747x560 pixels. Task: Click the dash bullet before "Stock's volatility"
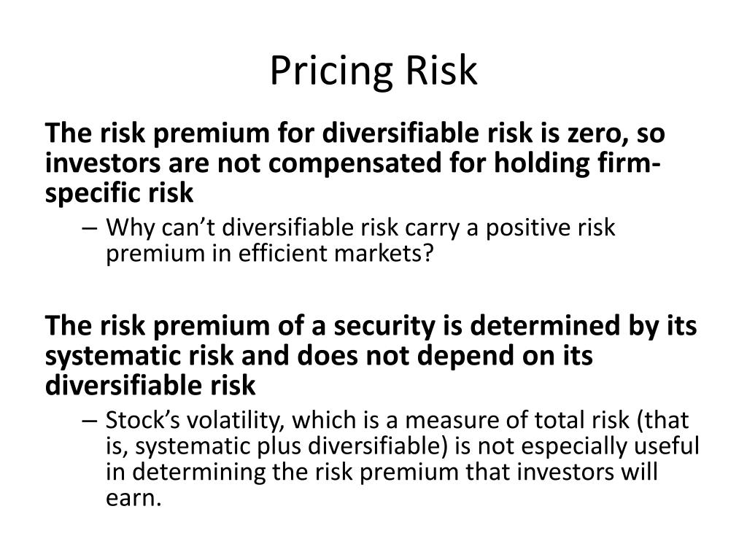(89, 421)
